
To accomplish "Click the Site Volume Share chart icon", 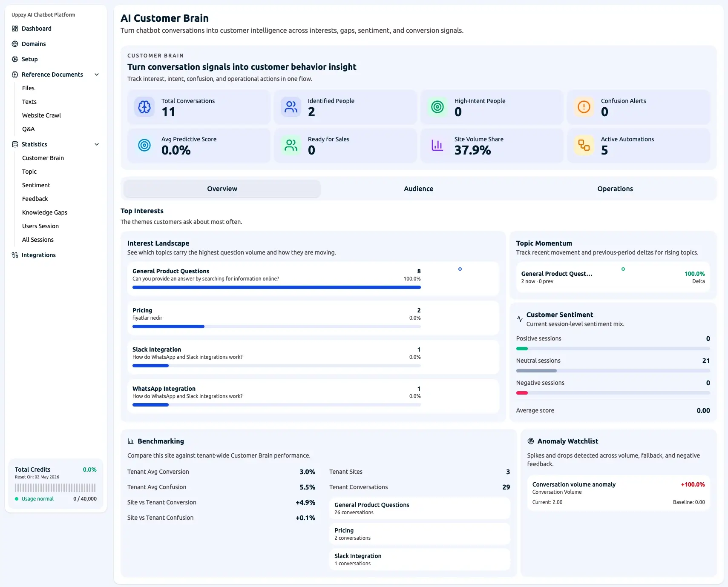I will [x=437, y=145].
